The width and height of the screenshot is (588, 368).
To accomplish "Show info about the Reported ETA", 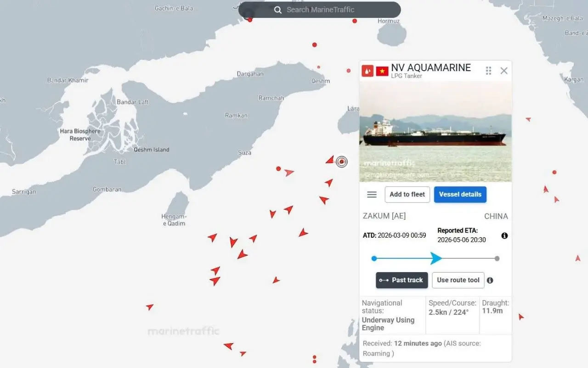I will [x=504, y=235].
